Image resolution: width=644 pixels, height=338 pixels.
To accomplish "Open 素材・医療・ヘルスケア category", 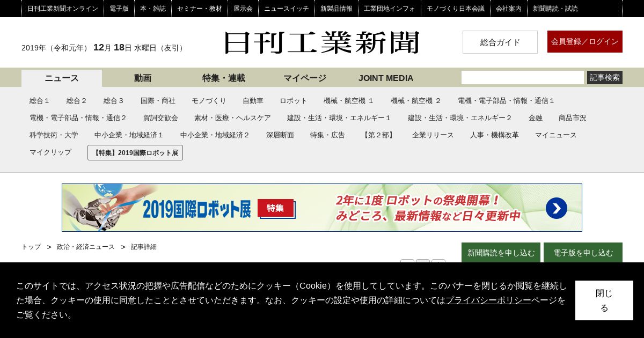I will click(x=232, y=118).
